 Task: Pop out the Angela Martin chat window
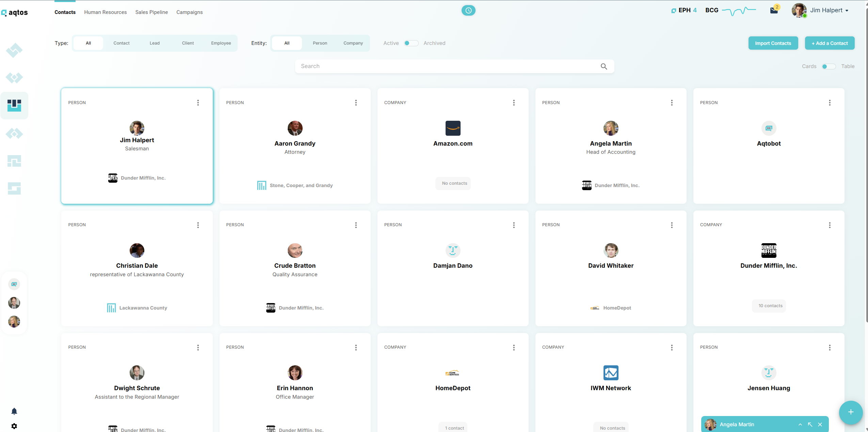pyautogui.click(x=810, y=425)
